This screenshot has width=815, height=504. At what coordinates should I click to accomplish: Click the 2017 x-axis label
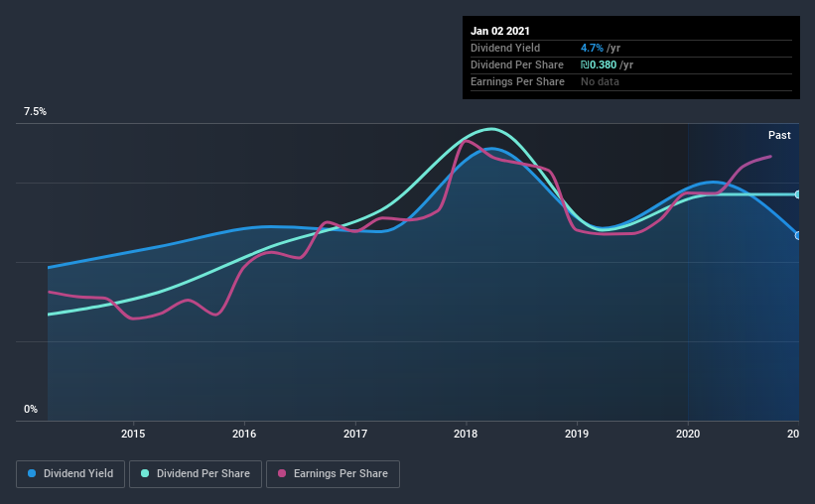(x=355, y=434)
